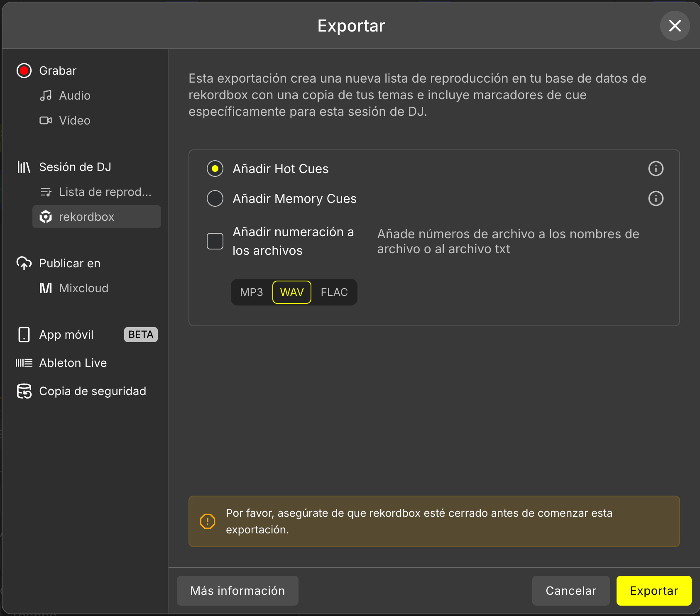Click the Vídeo camera icon
Viewport: 700px width, 616px height.
click(46, 120)
